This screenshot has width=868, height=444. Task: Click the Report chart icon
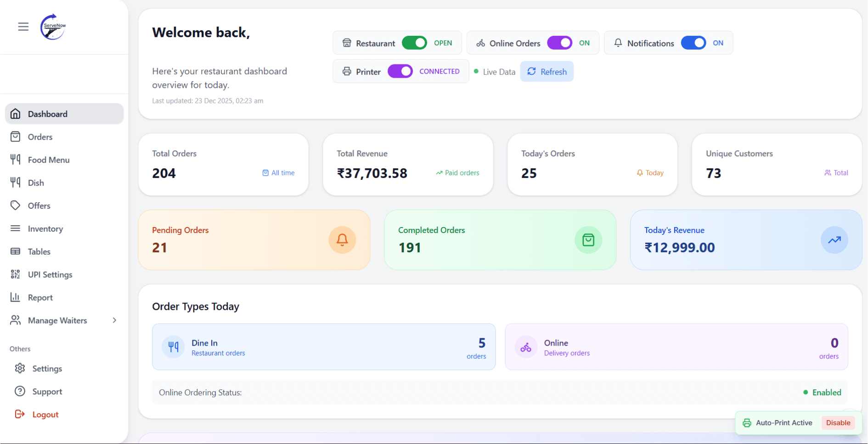pyautogui.click(x=16, y=297)
